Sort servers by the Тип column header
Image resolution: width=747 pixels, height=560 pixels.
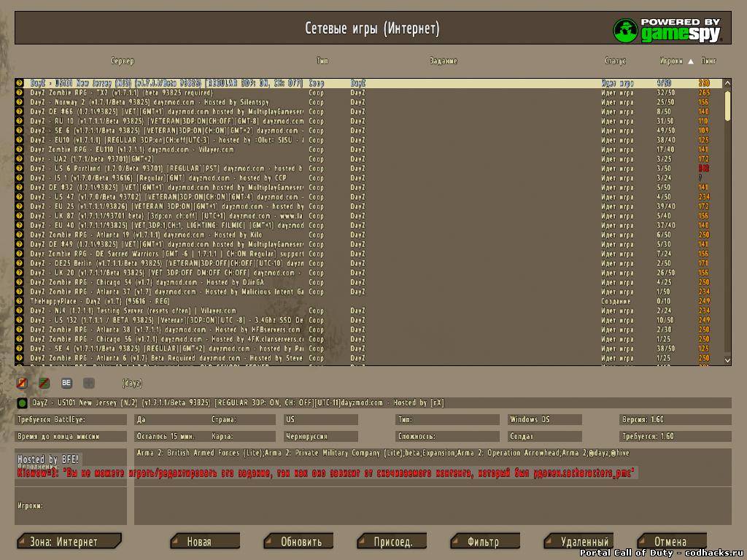322,61
